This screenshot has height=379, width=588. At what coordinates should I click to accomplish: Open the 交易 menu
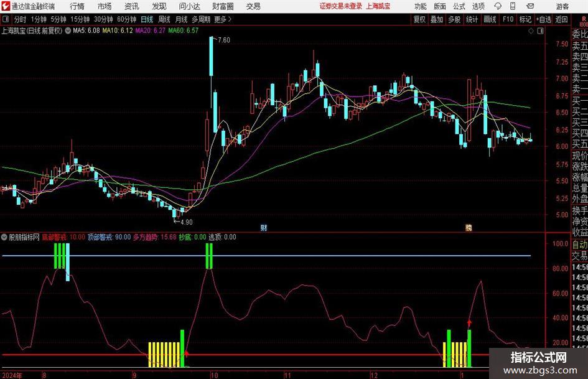pyautogui.click(x=253, y=6)
